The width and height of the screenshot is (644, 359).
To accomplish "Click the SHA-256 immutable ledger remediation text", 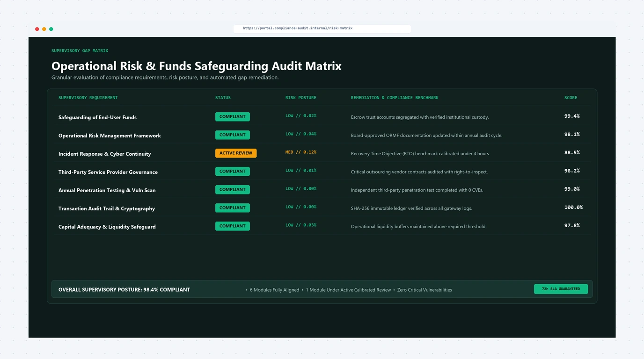I will point(411,208).
